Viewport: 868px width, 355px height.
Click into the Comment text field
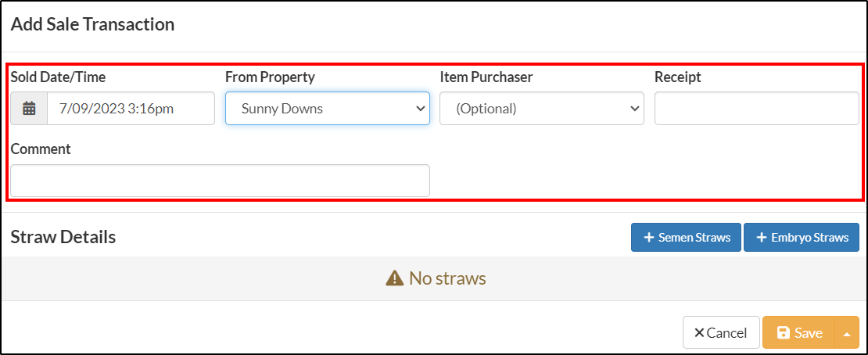click(x=220, y=181)
